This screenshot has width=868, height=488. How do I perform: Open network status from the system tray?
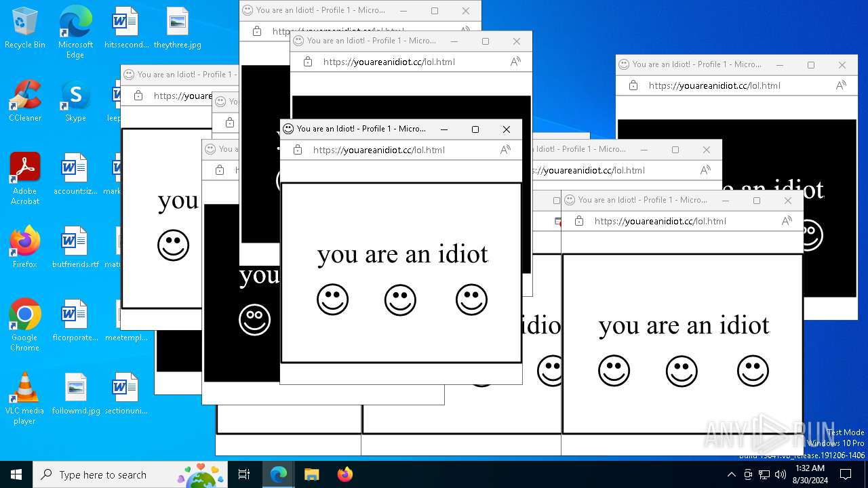[764, 474]
